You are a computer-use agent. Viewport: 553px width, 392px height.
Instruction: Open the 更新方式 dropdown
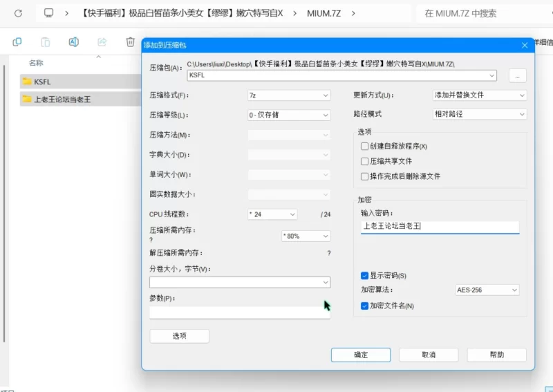click(x=480, y=95)
